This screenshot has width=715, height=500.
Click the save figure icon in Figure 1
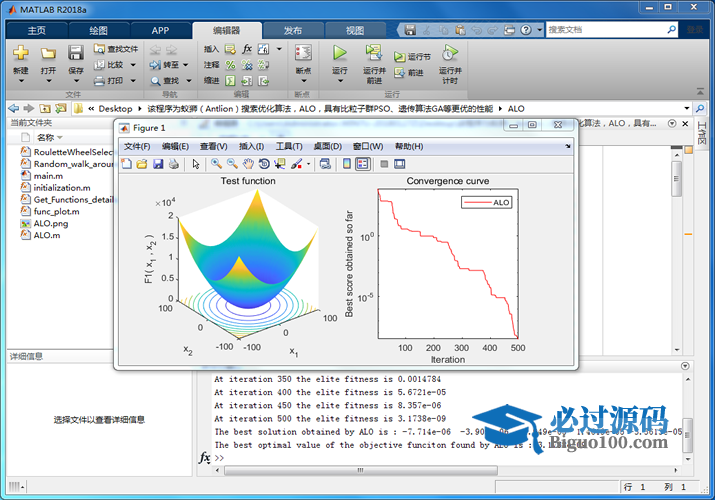[x=158, y=164]
